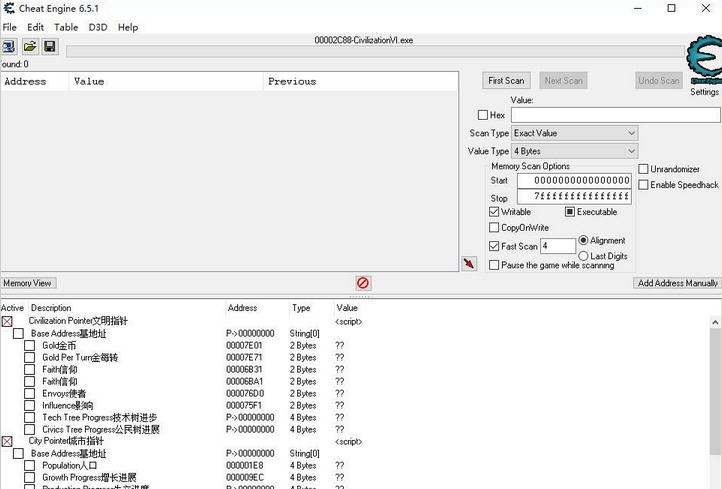Enable the Unrandomizer checkbox
The width and height of the screenshot is (722, 489).
pos(643,169)
